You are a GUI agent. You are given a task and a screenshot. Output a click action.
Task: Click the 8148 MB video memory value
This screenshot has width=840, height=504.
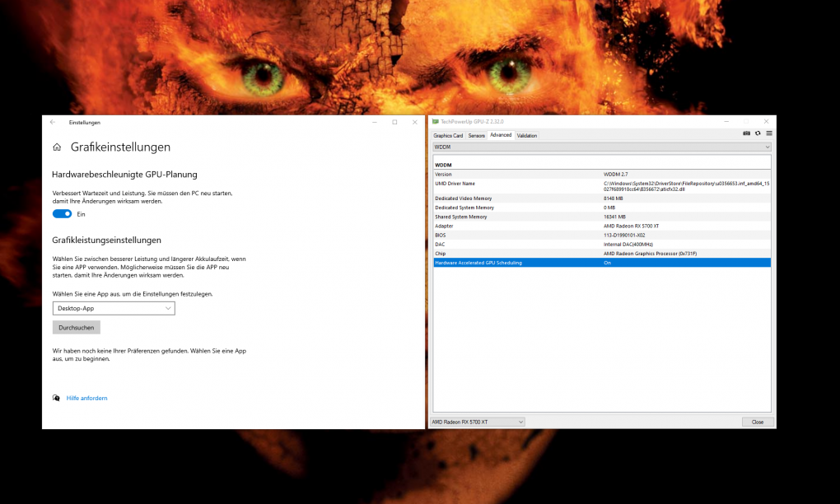click(x=613, y=198)
